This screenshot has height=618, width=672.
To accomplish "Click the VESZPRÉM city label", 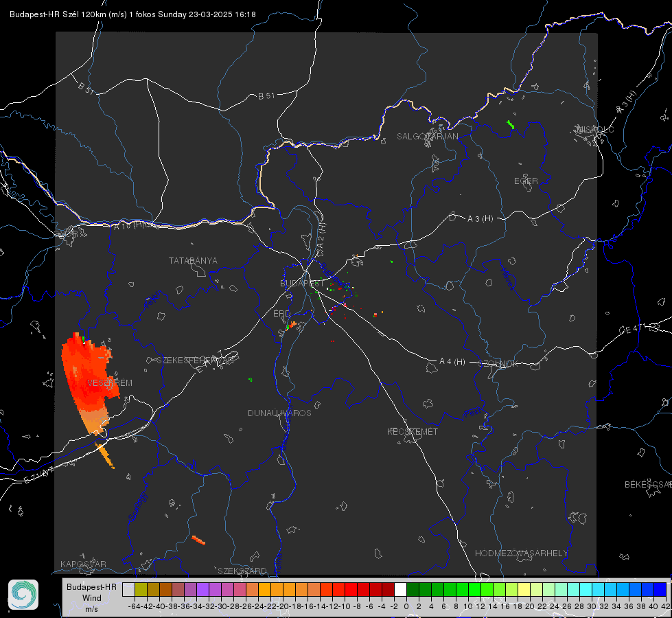I will [110, 383].
